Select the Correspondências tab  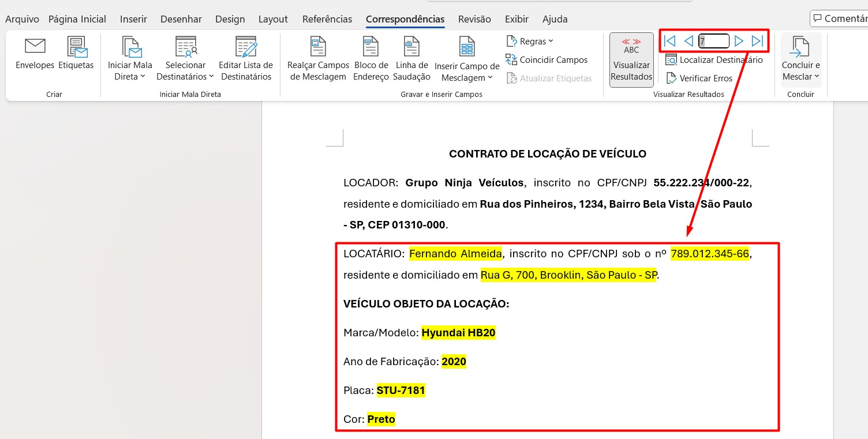click(405, 19)
